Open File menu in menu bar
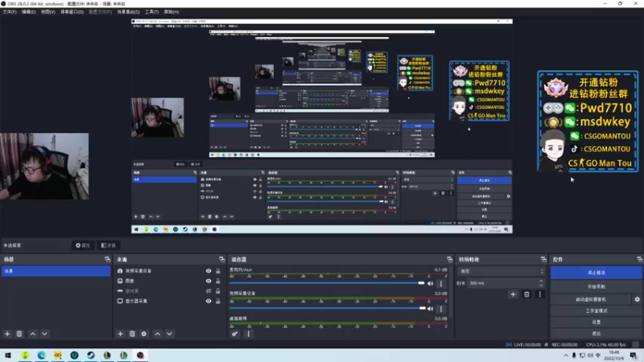This screenshot has width=644, height=362. tap(10, 12)
